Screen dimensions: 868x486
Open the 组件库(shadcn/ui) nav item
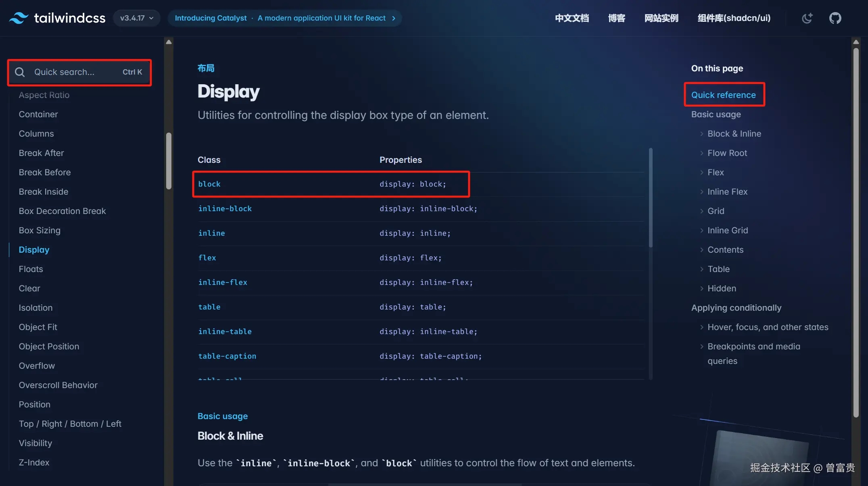click(734, 18)
